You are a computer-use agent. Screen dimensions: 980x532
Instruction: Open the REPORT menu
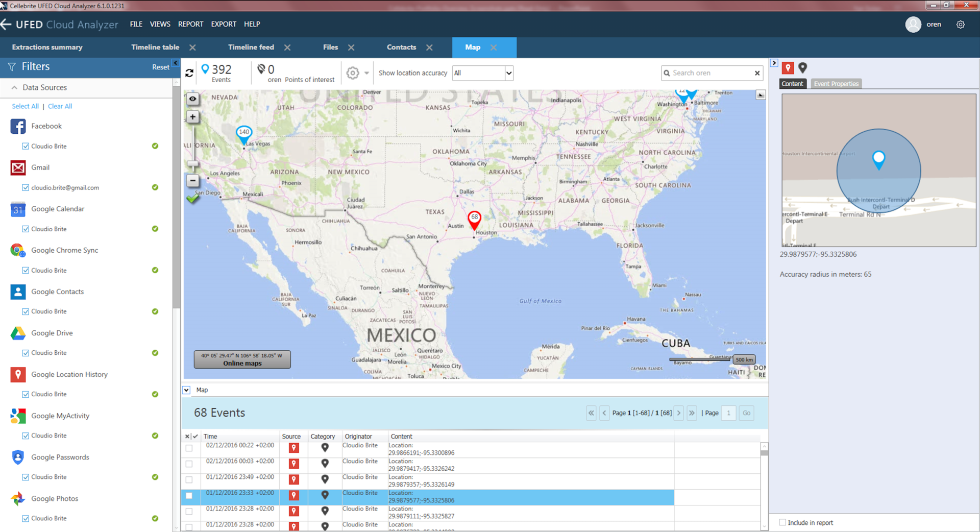(190, 24)
